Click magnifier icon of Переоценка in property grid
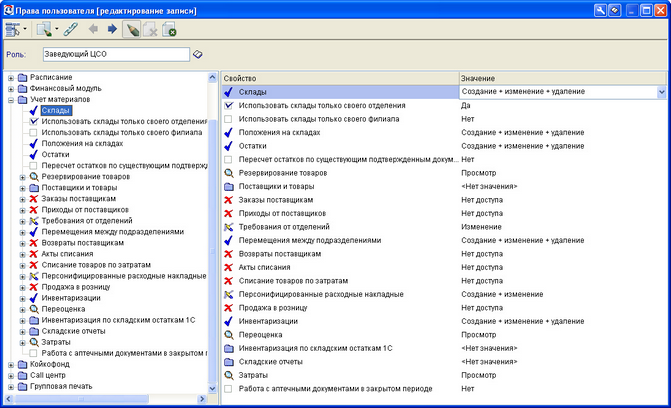The image size is (671, 408). pos(229,335)
